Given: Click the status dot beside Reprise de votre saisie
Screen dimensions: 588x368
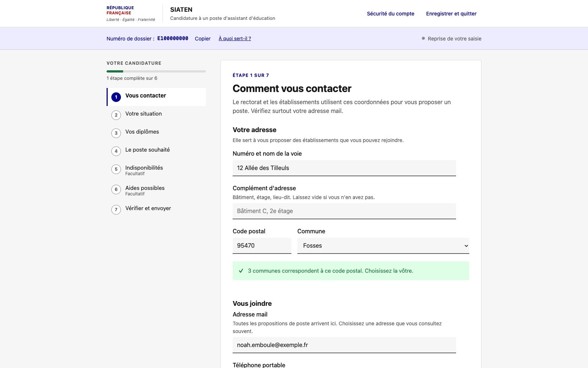Looking at the screenshot, I should (x=423, y=38).
